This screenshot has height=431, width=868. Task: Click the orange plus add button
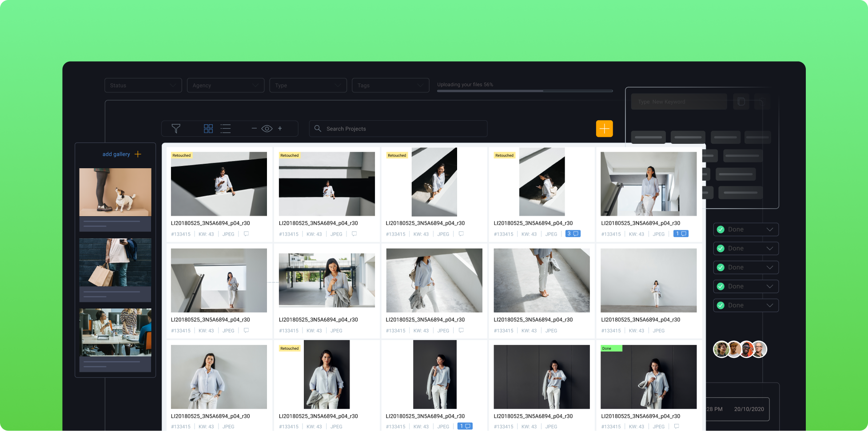[x=604, y=129]
